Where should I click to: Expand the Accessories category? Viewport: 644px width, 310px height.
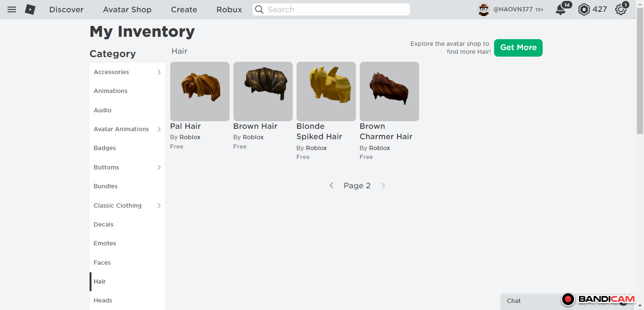tap(159, 72)
